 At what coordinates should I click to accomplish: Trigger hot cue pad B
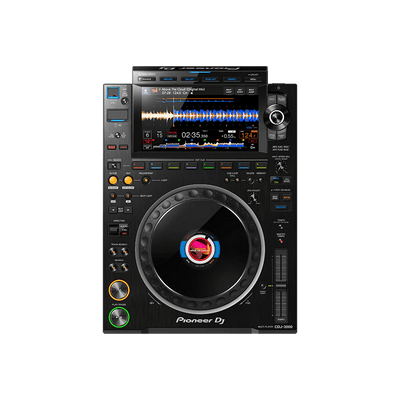tap(156, 165)
